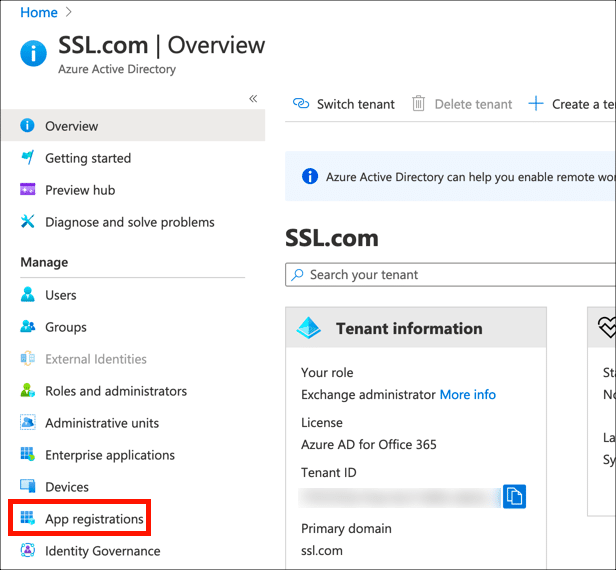The height and width of the screenshot is (570, 616).
Task: Select Roles and administrators
Action: [115, 391]
